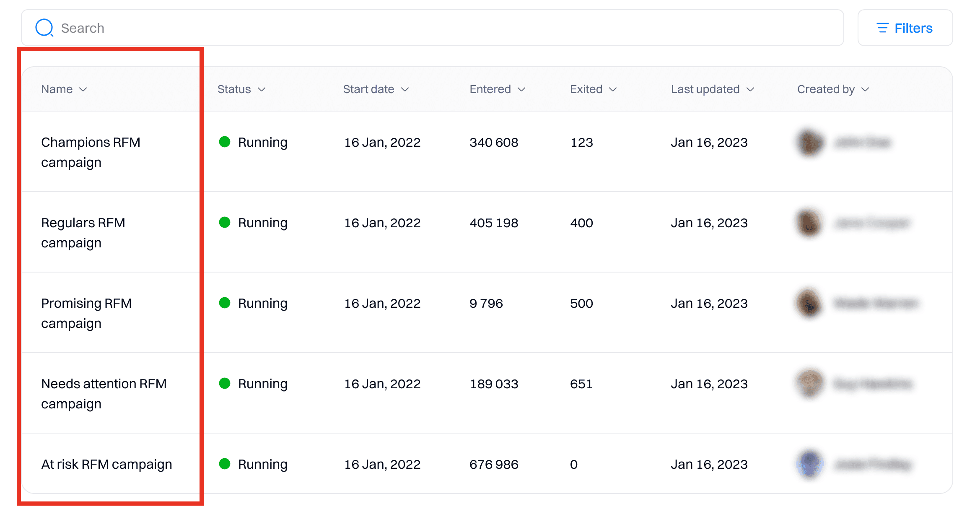Click the search magnifier icon

(x=44, y=27)
